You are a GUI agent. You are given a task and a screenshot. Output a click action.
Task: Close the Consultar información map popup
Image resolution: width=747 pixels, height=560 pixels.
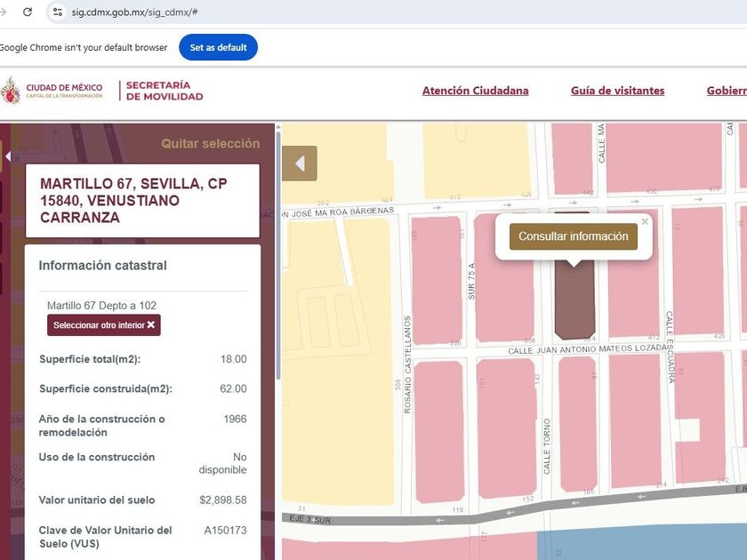pos(645,222)
